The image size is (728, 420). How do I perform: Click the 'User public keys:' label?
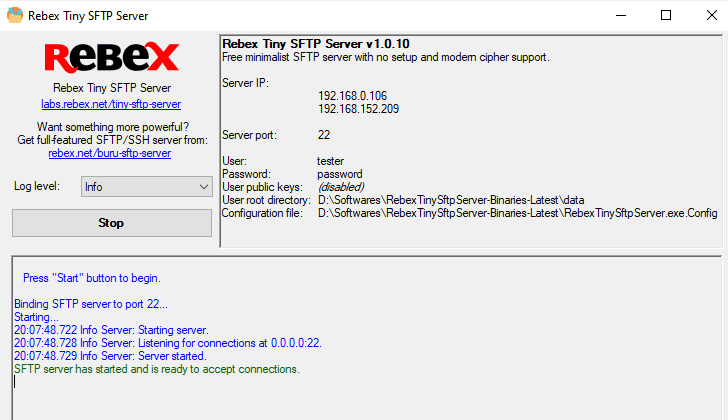(x=262, y=187)
